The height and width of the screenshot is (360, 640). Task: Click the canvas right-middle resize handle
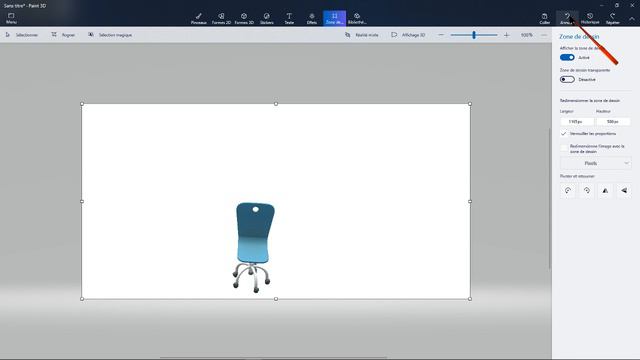[x=470, y=201]
